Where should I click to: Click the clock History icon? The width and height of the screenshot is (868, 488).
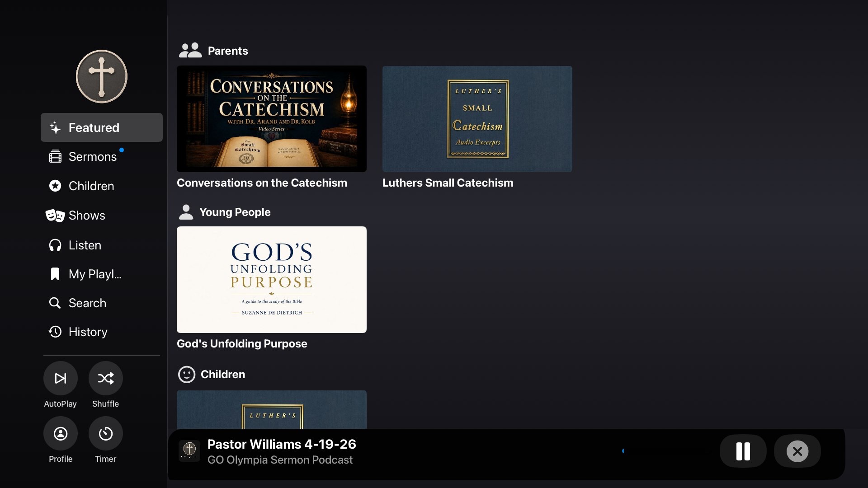[x=55, y=332]
